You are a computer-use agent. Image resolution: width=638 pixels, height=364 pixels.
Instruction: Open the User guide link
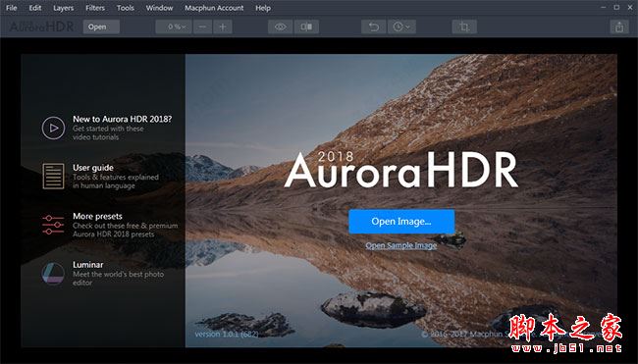click(x=93, y=168)
